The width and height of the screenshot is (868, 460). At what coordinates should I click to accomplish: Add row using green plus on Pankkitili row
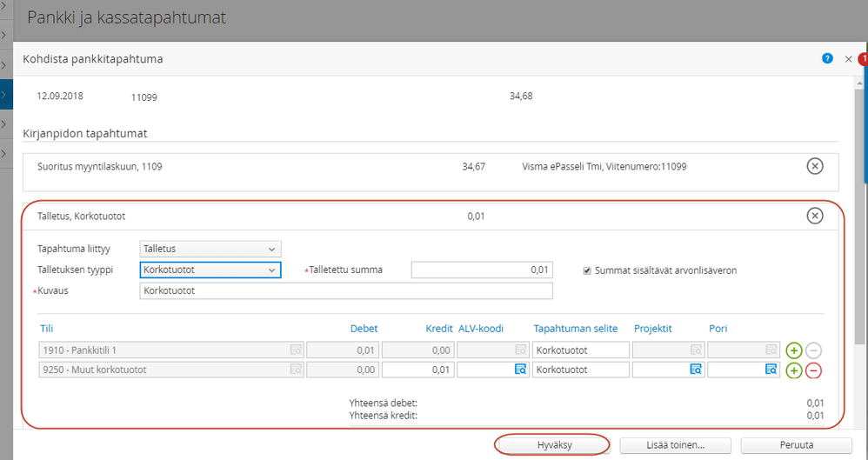(793, 350)
